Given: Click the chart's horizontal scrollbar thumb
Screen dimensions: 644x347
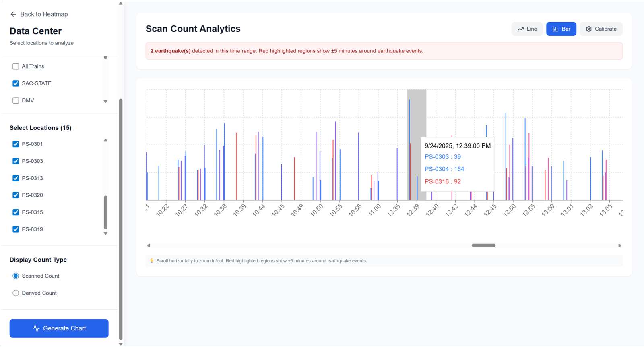Looking at the screenshot, I should coord(483,245).
